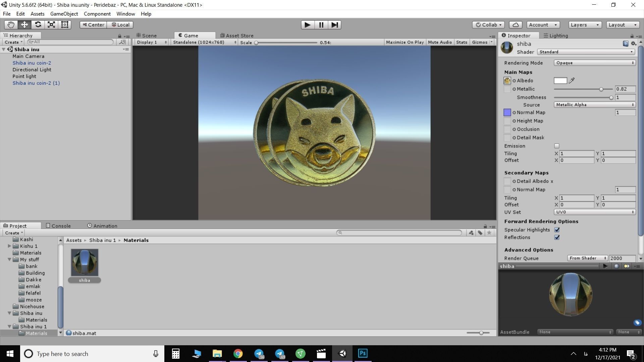Click the Albedo color swatch
Image resolution: width=644 pixels, height=362 pixels.
tap(560, 80)
